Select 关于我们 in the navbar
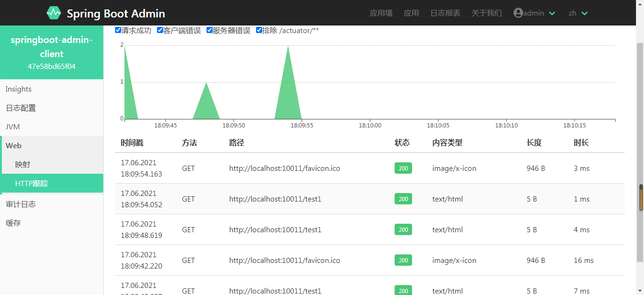Image resolution: width=644 pixels, height=295 pixels. pos(487,13)
